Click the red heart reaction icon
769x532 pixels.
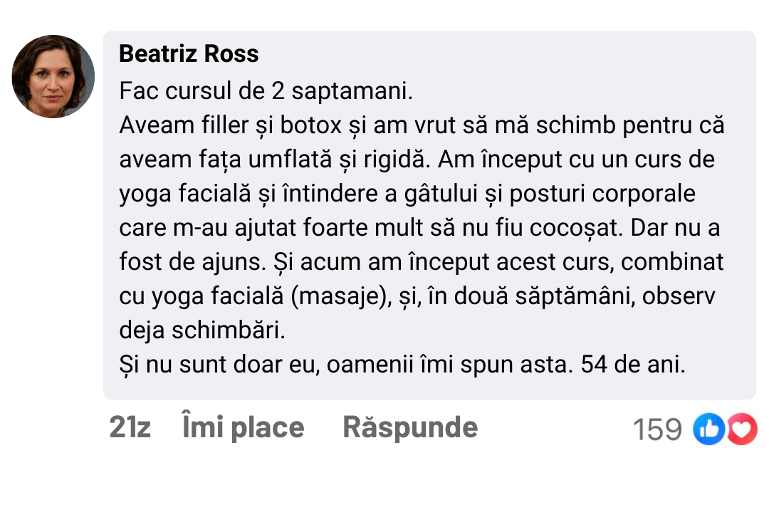742,429
